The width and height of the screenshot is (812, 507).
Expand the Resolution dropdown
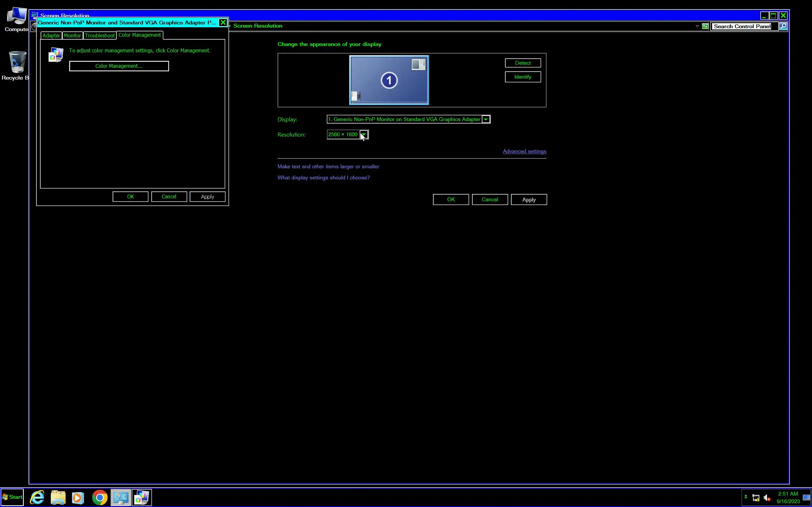click(364, 134)
